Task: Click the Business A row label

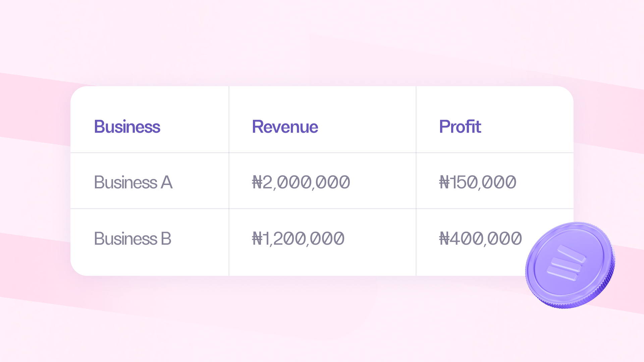Action: [x=133, y=182]
